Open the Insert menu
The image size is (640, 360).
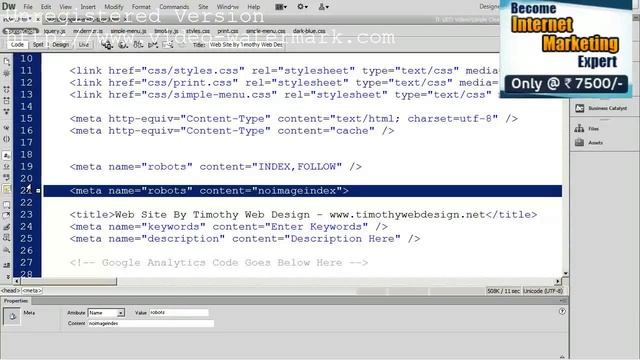pyautogui.click(x=88, y=7)
